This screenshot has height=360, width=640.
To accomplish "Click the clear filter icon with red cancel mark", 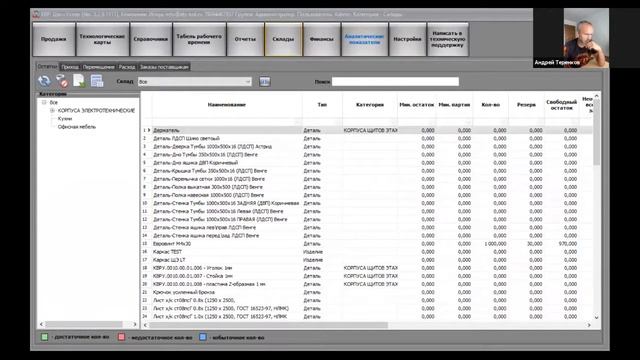I will (x=62, y=81).
